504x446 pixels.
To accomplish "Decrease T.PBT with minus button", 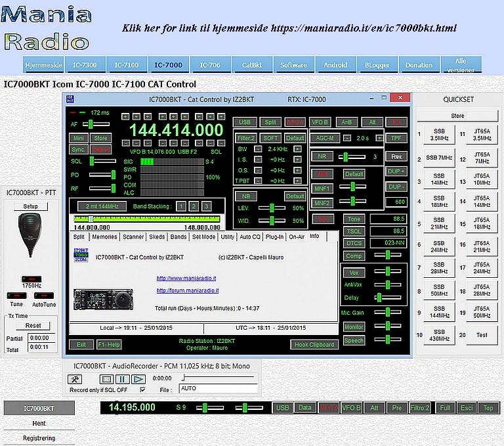I will click(258, 181).
